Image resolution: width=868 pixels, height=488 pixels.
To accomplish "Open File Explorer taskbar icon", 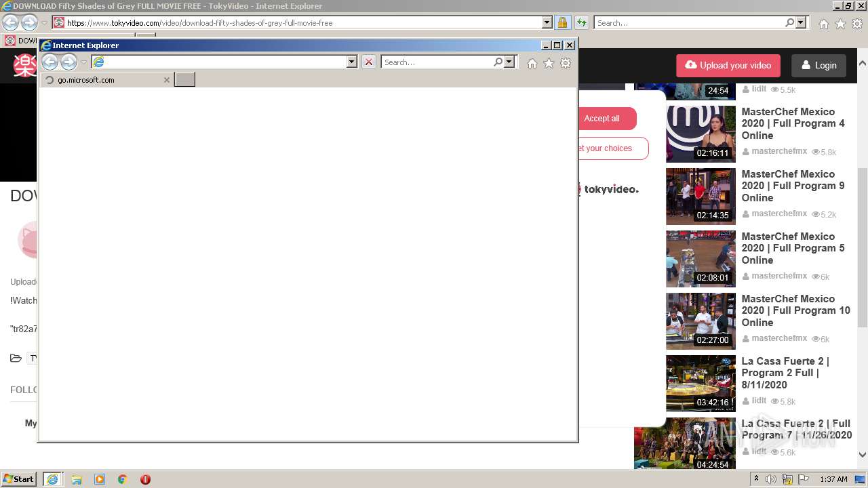I will (77, 479).
